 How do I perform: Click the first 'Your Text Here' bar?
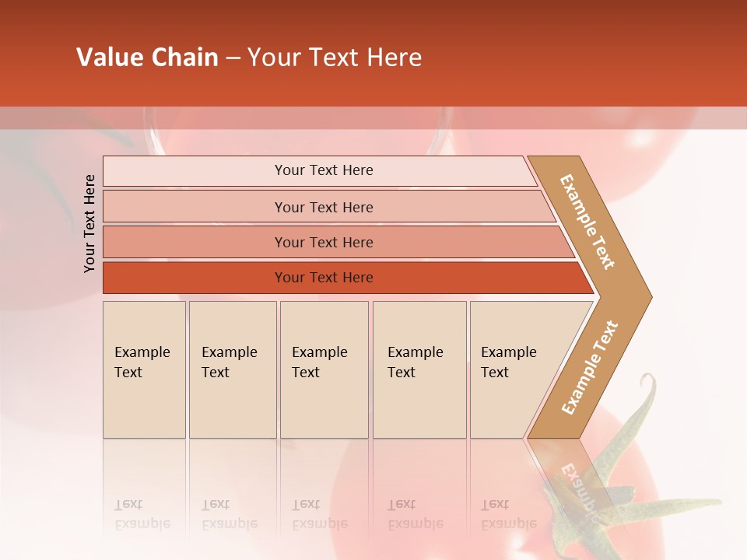pyautogui.click(x=320, y=170)
